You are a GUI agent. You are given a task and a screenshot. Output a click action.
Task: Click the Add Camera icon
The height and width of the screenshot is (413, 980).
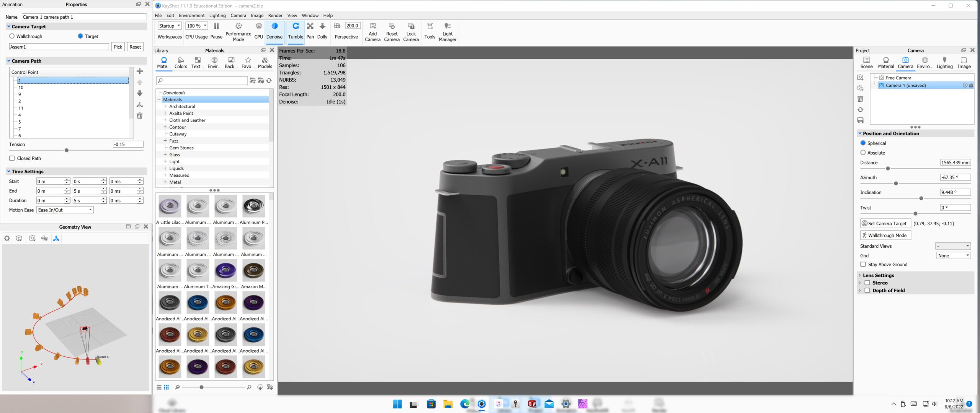tap(372, 26)
